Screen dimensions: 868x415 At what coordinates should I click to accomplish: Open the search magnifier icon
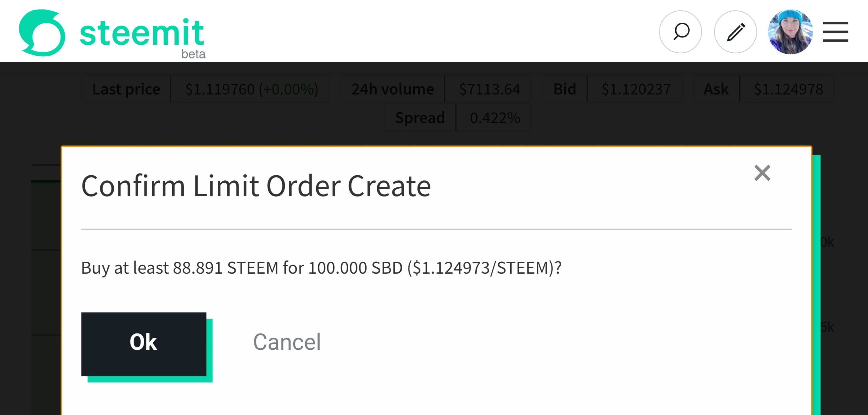(x=680, y=32)
